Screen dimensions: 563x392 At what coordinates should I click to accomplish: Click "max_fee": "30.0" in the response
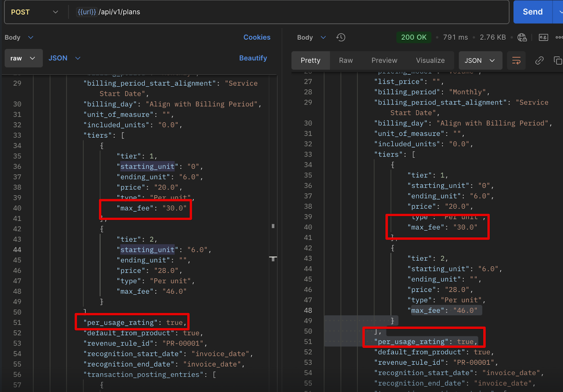click(442, 227)
